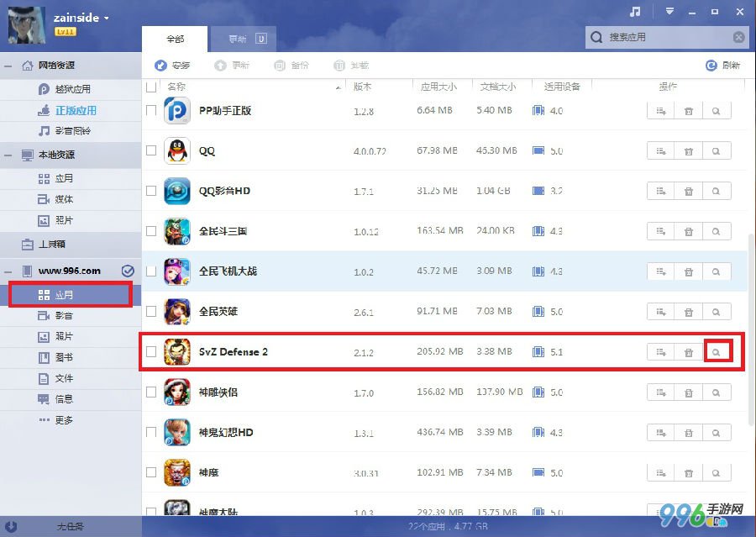Click into the 搜索应用 search field

(668, 37)
